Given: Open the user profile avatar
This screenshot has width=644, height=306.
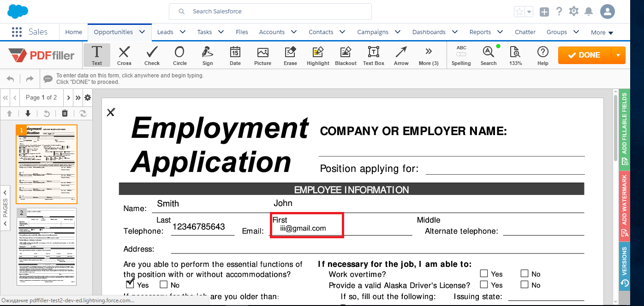Looking at the screenshot, I should (x=608, y=12).
